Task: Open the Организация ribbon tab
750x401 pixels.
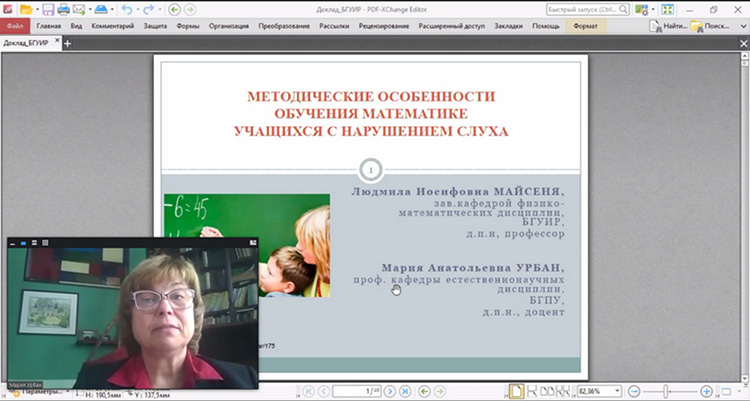Action: point(229,26)
